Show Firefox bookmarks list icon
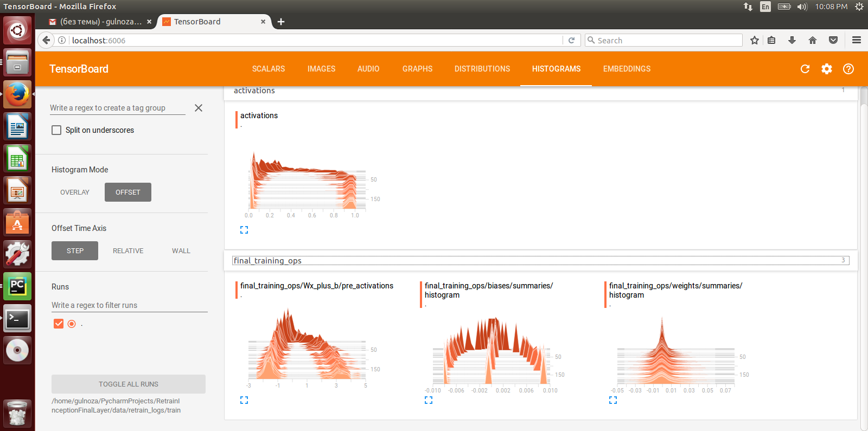The height and width of the screenshot is (431, 868). [x=771, y=40]
